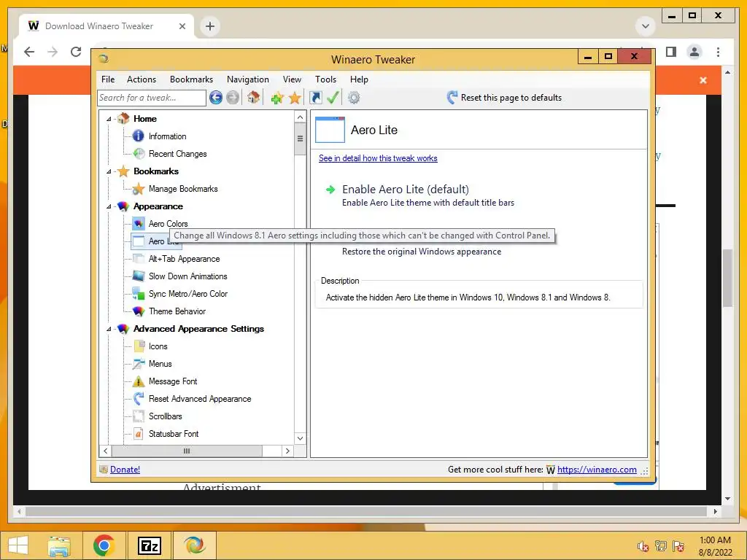This screenshot has width=747, height=560.
Task: Open bookmarks with plain gold star icon
Action: (295, 98)
